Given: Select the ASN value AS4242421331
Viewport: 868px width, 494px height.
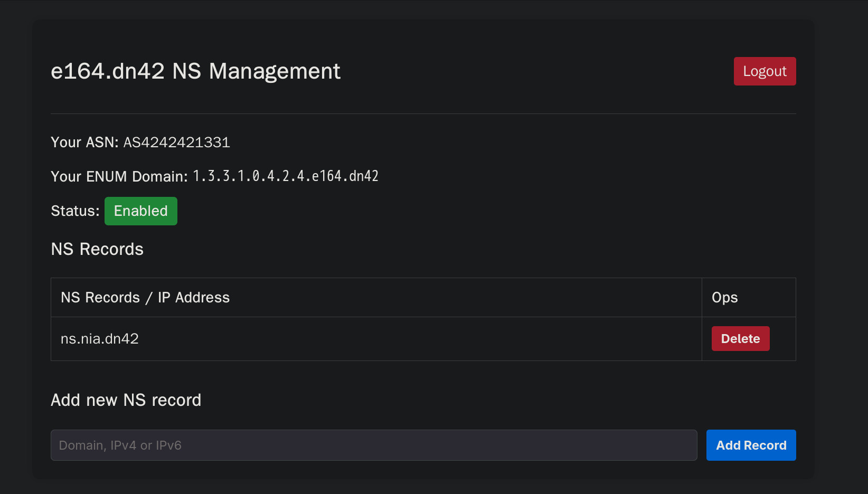Looking at the screenshot, I should pos(177,142).
